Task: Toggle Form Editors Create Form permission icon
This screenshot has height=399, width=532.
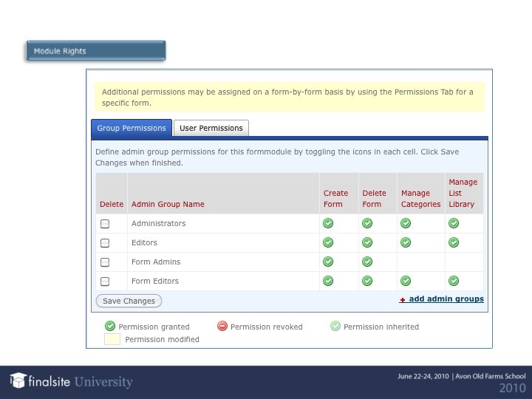Action: [328, 281]
